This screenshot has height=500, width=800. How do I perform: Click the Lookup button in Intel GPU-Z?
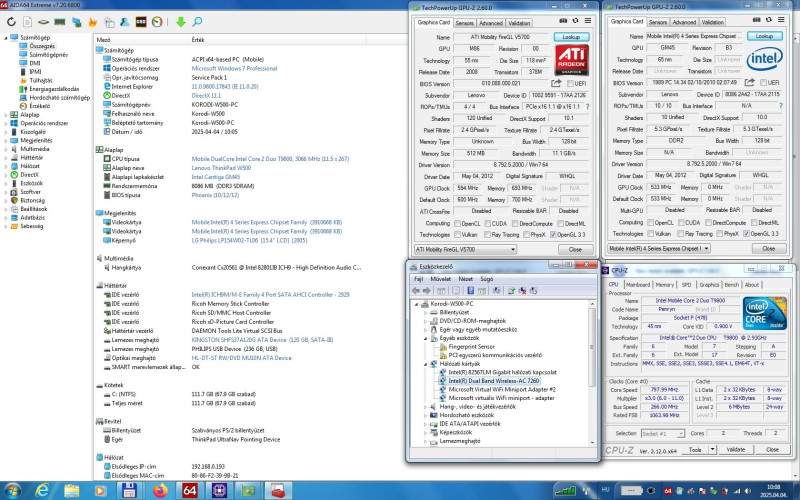tap(764, 36)
